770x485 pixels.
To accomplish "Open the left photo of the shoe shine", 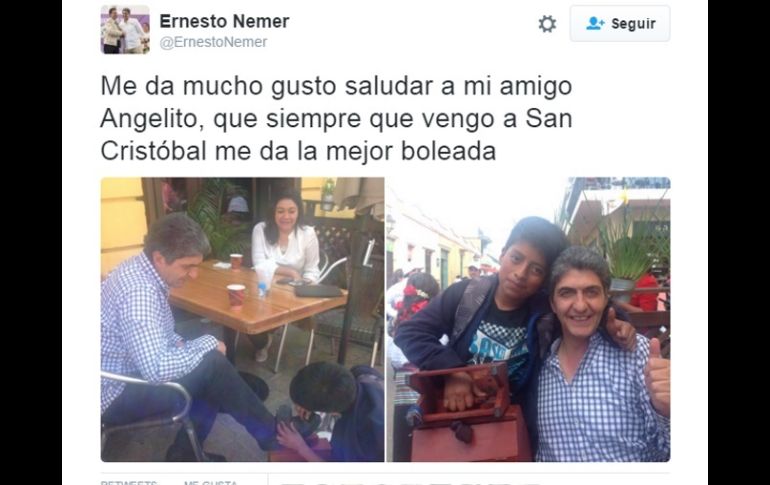I will click(243, 320).
